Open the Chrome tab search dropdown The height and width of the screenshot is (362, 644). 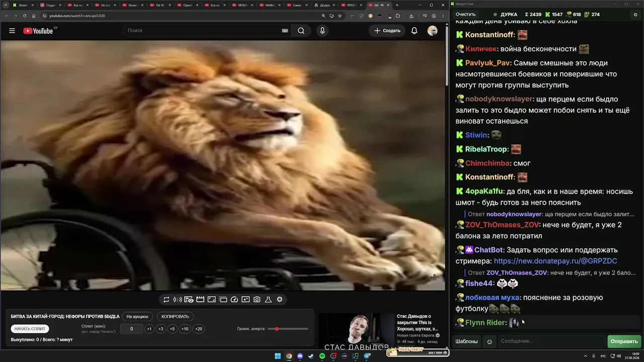click(x=6, y=5)
